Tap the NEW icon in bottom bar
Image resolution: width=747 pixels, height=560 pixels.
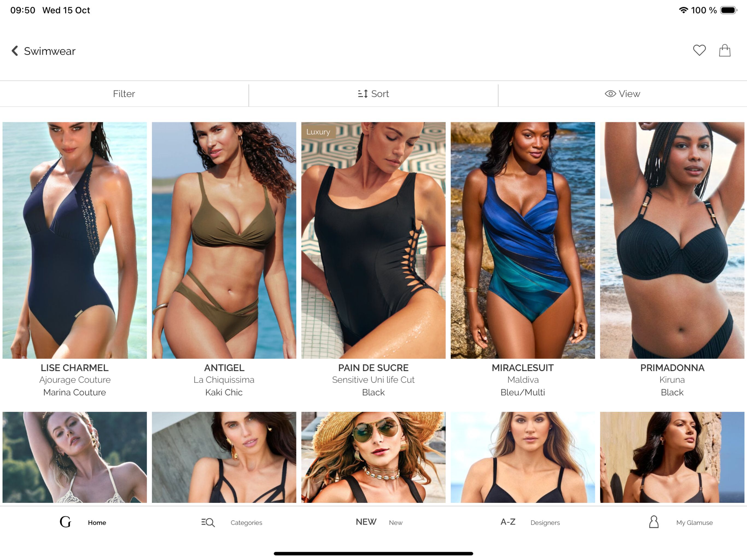(x=366, y=522)
